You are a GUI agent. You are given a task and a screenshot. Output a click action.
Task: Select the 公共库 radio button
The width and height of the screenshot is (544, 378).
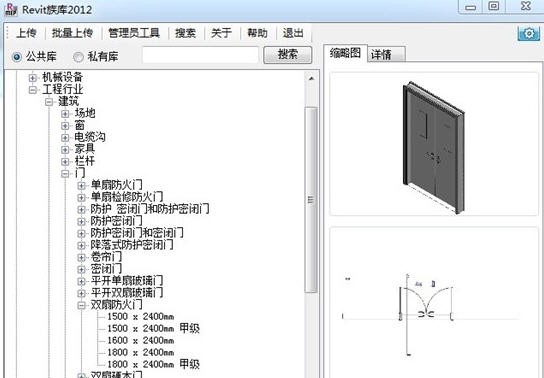tap(17, 57)
